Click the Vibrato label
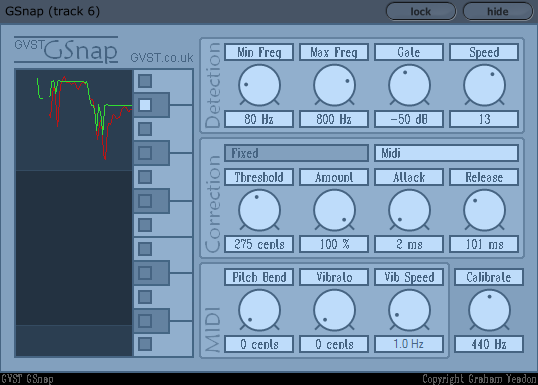The image size is (538, 385). pos(334,277)
